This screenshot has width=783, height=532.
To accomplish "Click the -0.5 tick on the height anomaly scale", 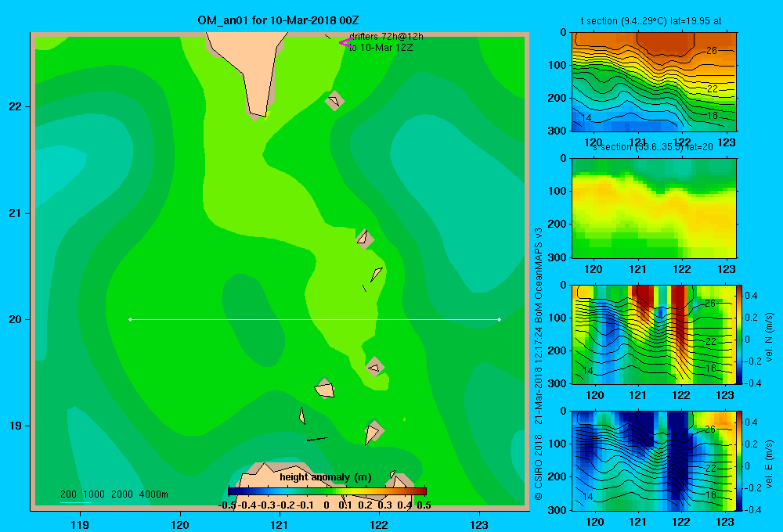I will [227, 505].
